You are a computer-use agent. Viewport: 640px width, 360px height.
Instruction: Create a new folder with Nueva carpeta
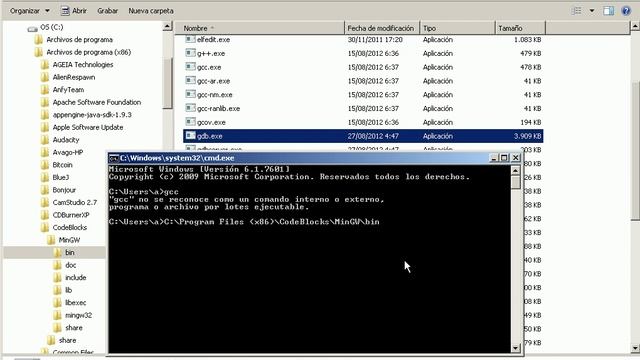(151, 11)
